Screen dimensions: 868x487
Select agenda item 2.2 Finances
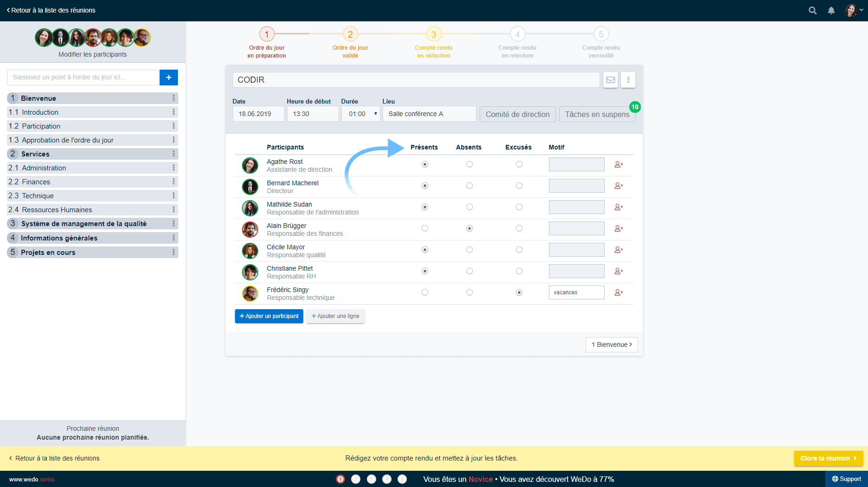tap(36, 182)
